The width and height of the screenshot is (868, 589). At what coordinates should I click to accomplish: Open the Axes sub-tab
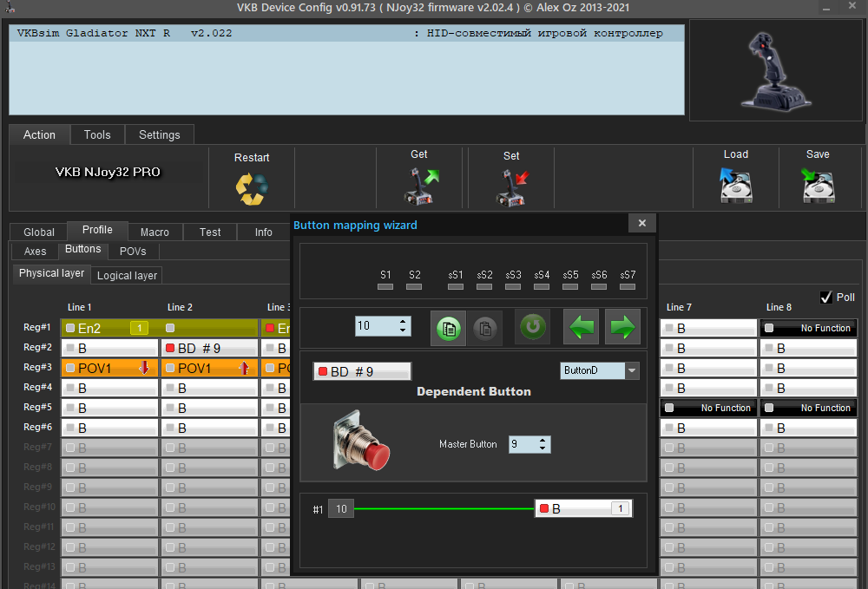[35, 252]
